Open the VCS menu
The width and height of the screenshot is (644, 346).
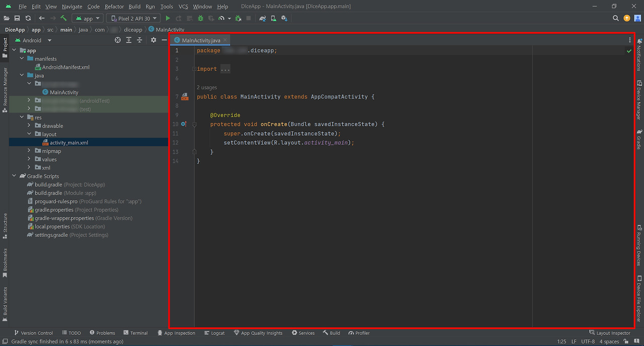183,7
